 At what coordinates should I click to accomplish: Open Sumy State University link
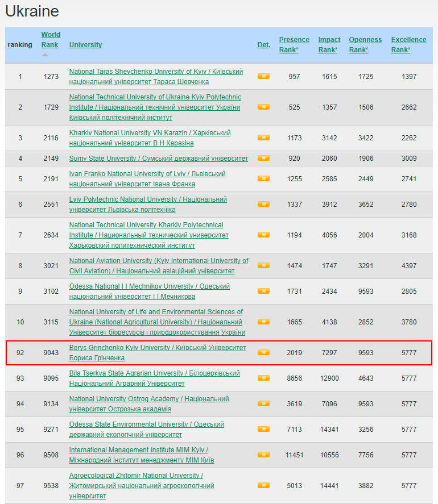pos(159,159)
